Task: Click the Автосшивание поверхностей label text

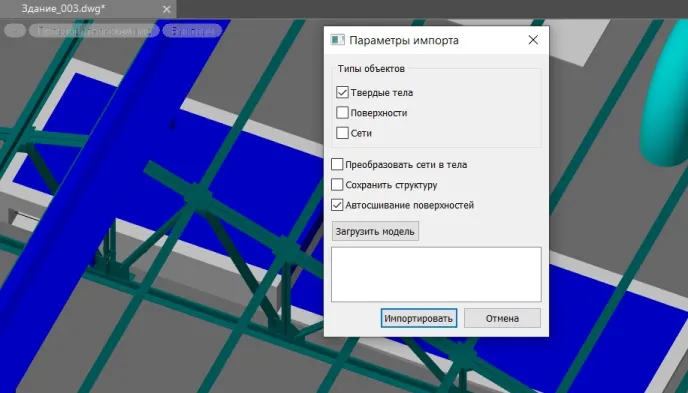Action: coord(409,205)
